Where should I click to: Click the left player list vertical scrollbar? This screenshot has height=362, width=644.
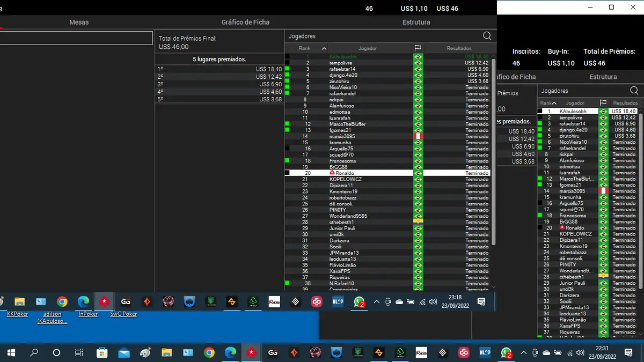(493, 150)
